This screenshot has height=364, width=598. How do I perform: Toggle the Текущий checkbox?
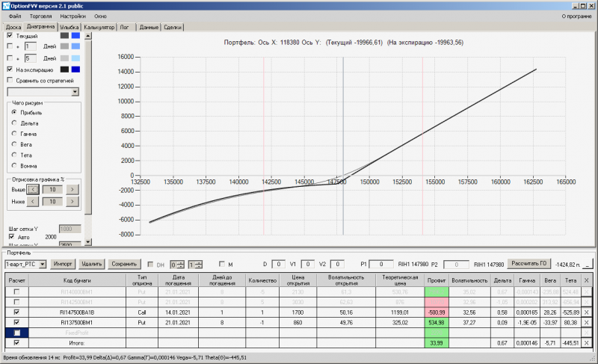pos(10,35)
